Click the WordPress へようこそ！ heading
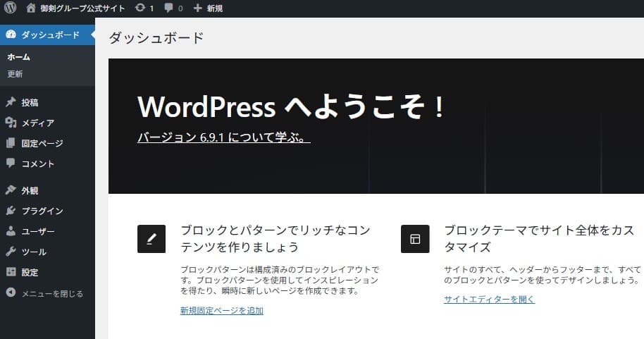This screenshot has width=644, height=339. pos(291,107)
